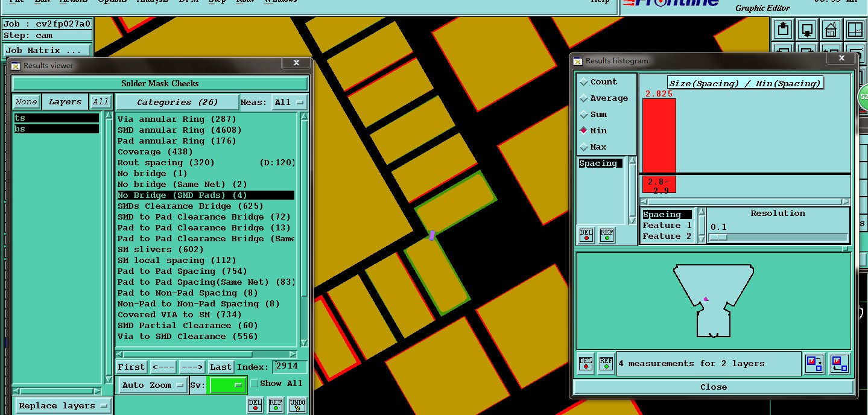The image size is (868, 415).
Task: Go to previous result with <--- button
Action: [x=163, y=367]
